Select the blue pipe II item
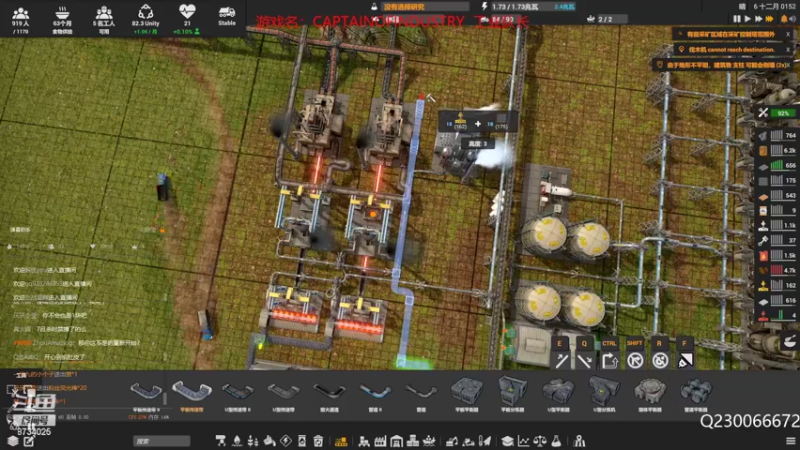 point(376,395)
